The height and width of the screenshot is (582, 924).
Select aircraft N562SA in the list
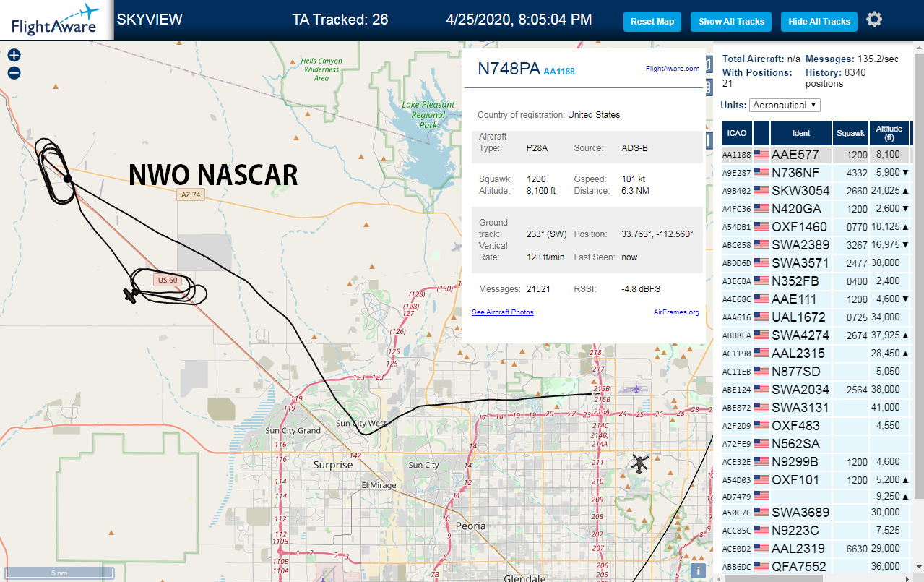(795, 444)
